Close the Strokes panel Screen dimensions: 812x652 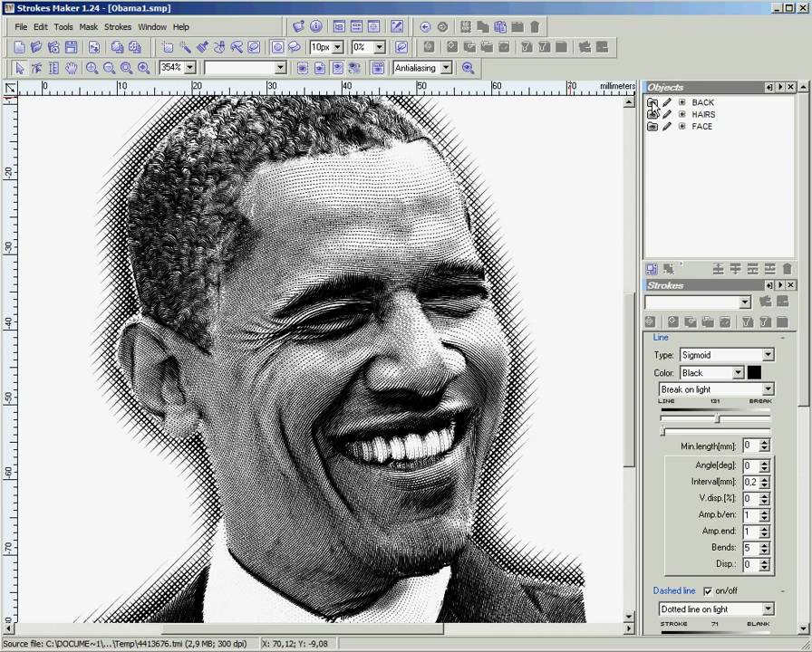[x=790, y=285]
